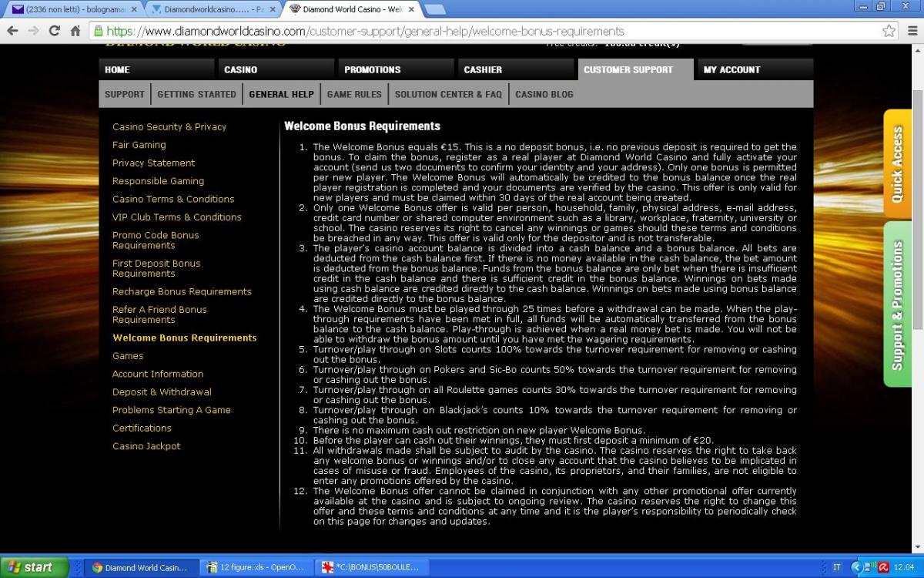
Task: Close the Diamondworldcasino second tab
Action: (273, 9)
